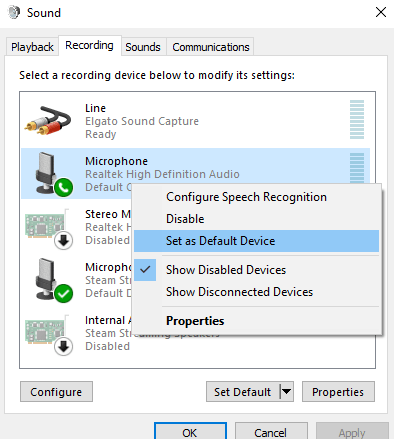This screenshot has height=439, width=394.
Task: Go to the Communications tab
Action: click(x=211, y=47)
